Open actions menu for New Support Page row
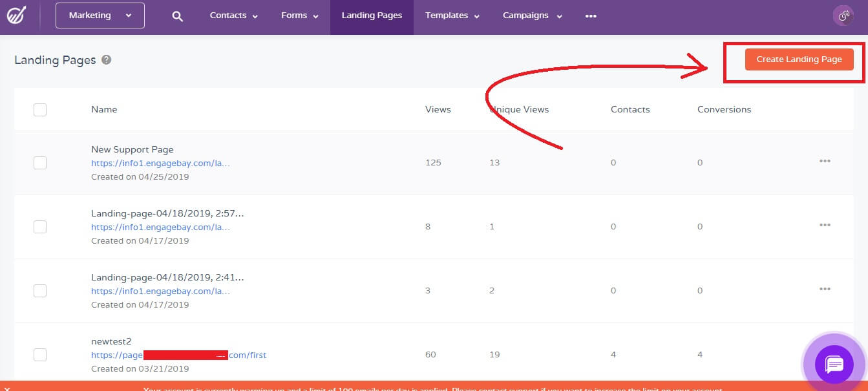This screenshot has height=391, width=868. point(825,162)
